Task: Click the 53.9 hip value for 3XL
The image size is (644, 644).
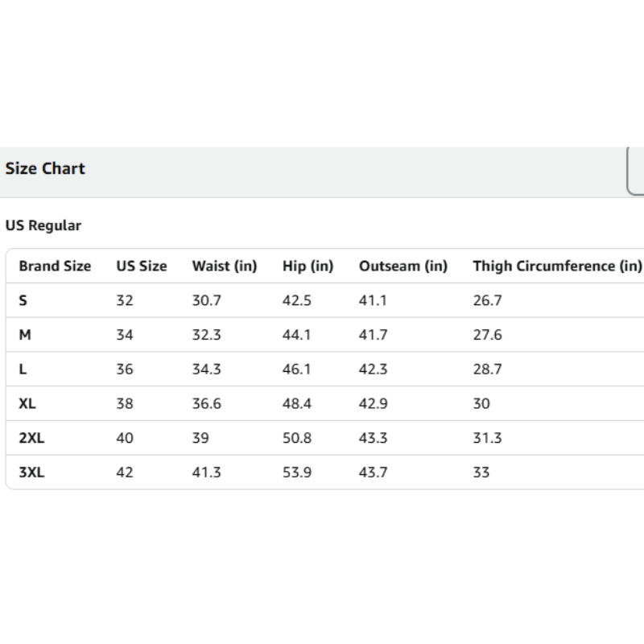Action: [x=297, y=473]
